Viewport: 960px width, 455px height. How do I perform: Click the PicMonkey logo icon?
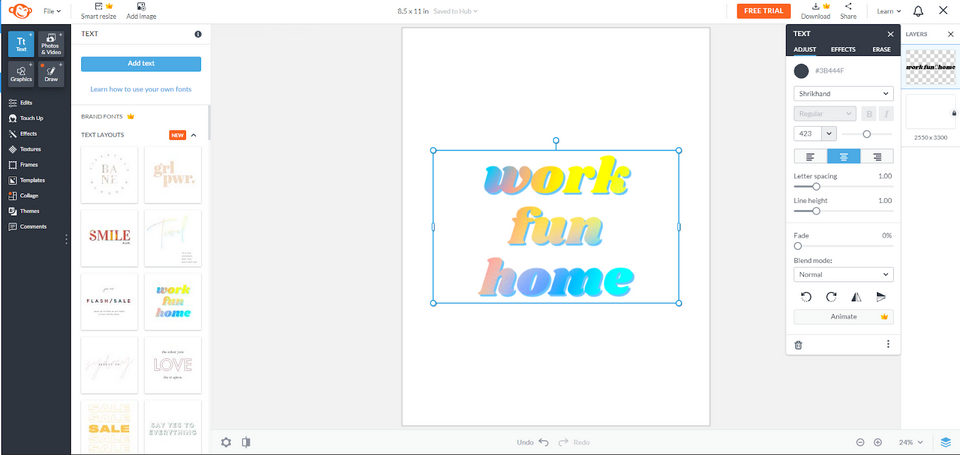tap(20, 11)
